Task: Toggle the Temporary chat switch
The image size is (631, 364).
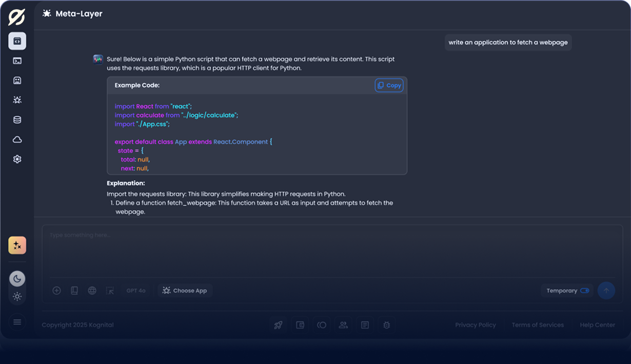Action: [x=584, y=291]
